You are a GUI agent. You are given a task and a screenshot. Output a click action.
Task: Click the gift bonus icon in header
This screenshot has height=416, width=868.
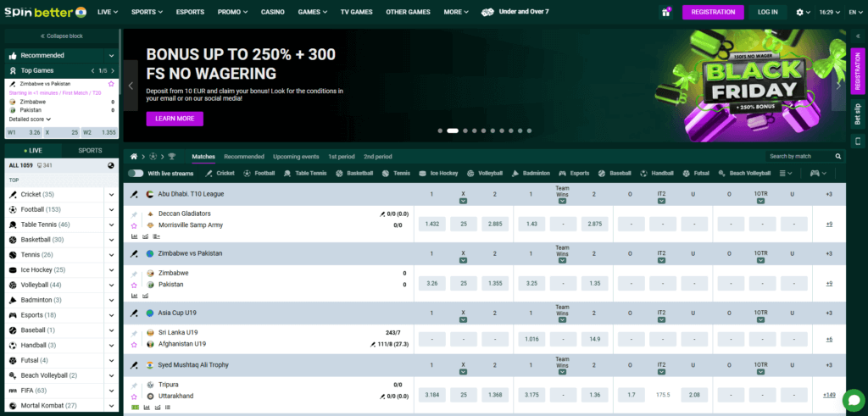click(x=665, y=12)
